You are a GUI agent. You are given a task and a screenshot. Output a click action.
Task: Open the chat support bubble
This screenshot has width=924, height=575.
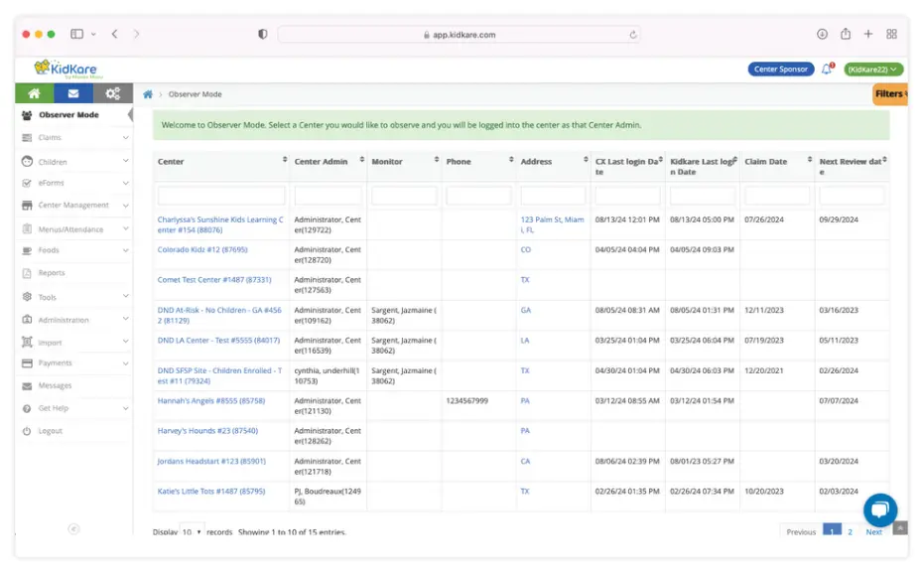(x=879, y=509)
